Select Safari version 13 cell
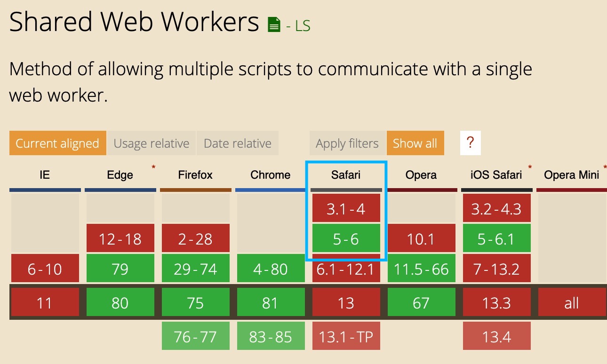 [x=346, y=302]
